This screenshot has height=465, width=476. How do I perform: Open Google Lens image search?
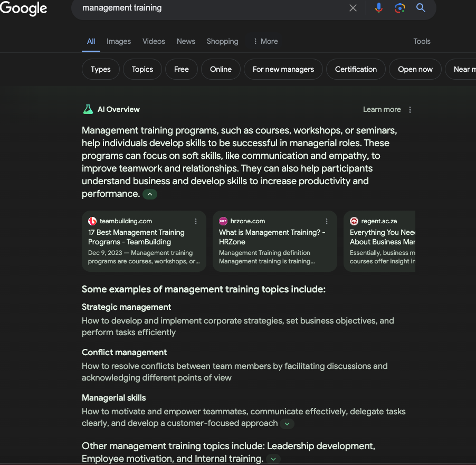(399, 8)
